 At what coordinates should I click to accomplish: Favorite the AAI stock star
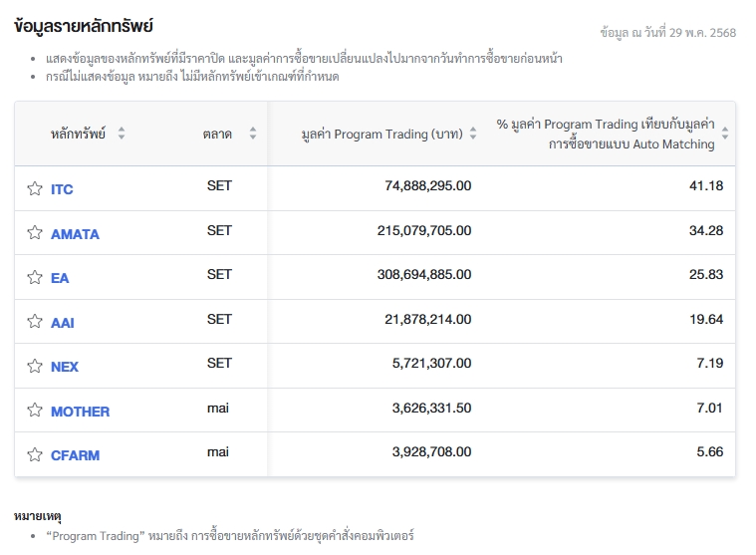point(35,322)
